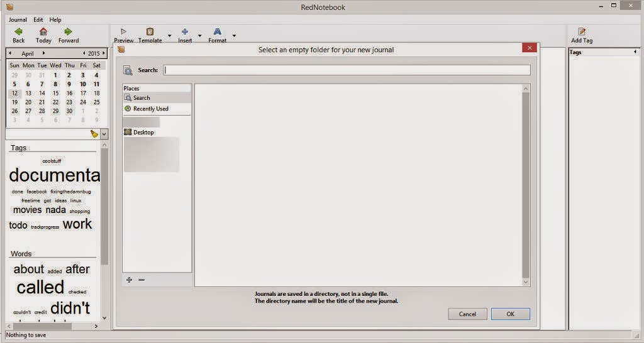Click the word 'after' in Words cloud
The height and width of the screenshot is (343, 644).
[77, 269]
